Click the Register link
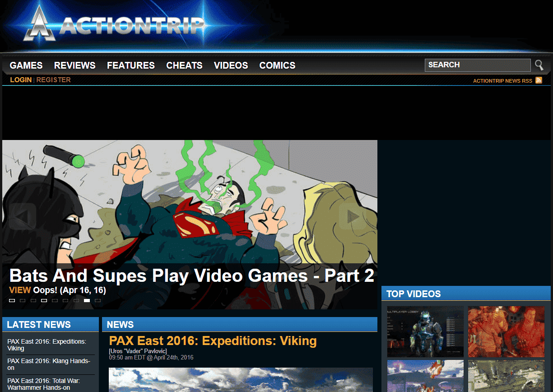The width and height of the screenshot is (553, 392). [x=53, y=80]
